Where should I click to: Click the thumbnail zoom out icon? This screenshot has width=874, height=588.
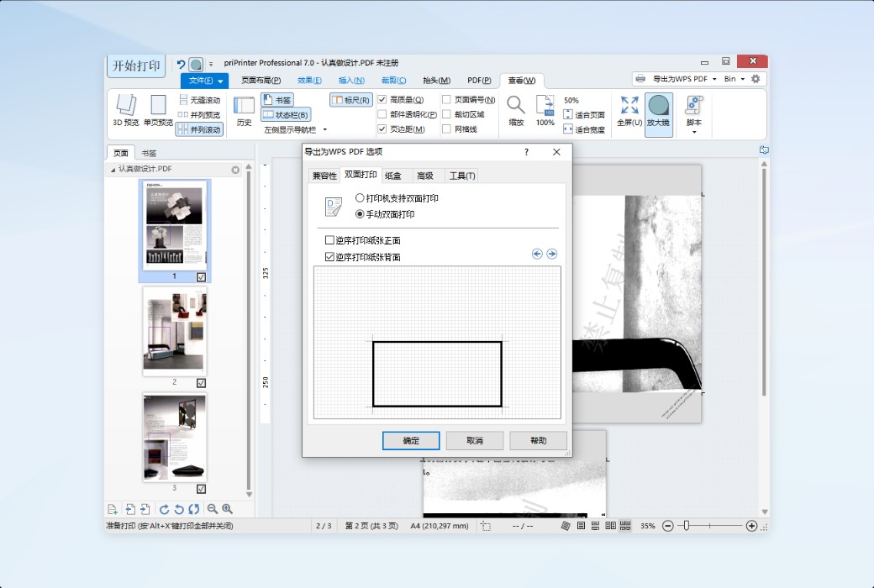(213, 509)
